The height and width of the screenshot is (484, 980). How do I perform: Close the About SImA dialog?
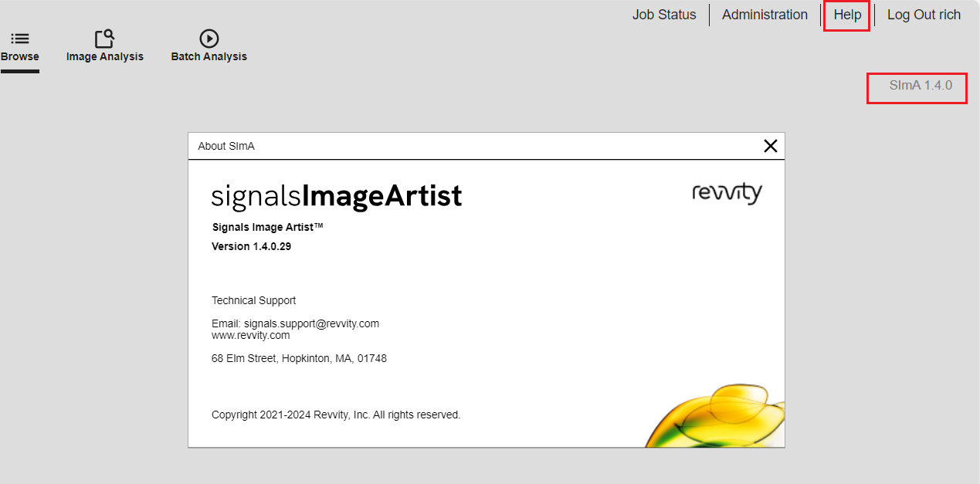coord(770,146)
